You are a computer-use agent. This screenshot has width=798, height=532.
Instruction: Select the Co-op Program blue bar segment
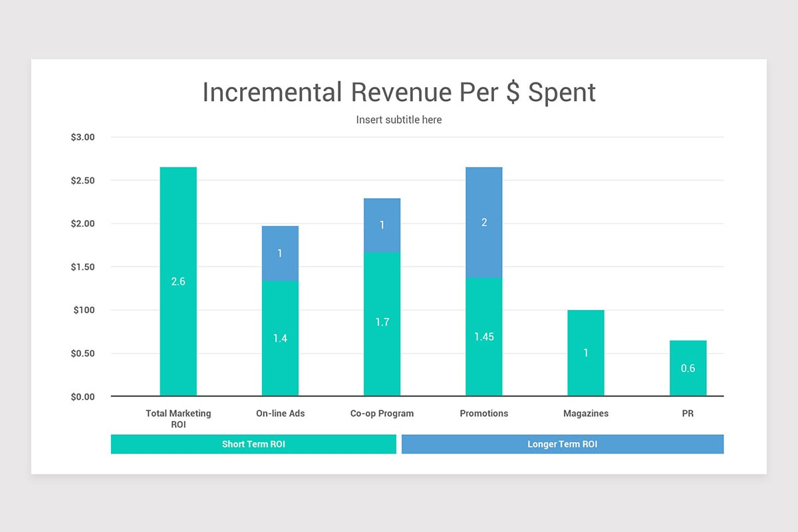(x=382, y=225)
